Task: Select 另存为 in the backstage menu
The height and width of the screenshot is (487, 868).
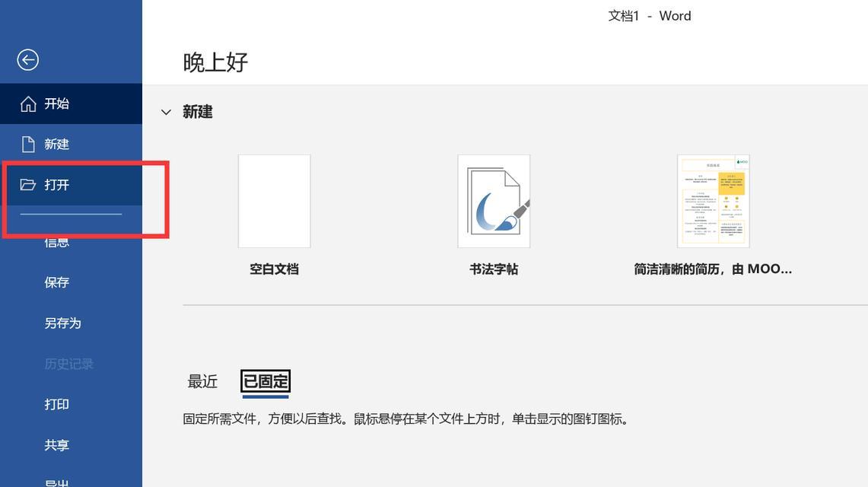Action: 62,323
